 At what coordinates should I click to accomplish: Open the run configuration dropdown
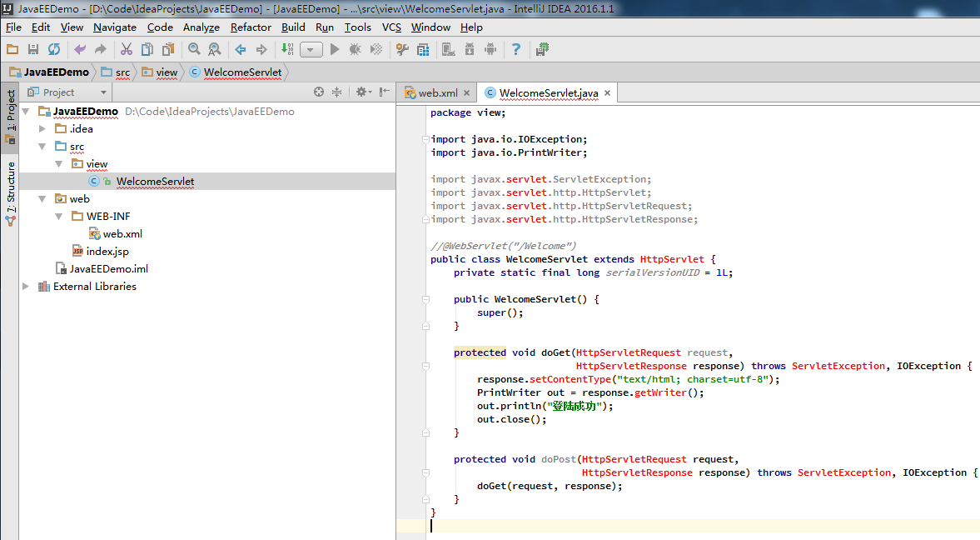click(x=311, y=49)
